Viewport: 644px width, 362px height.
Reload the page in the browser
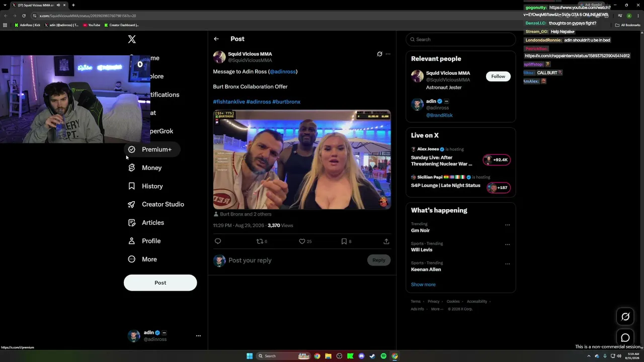coord(24,16)
